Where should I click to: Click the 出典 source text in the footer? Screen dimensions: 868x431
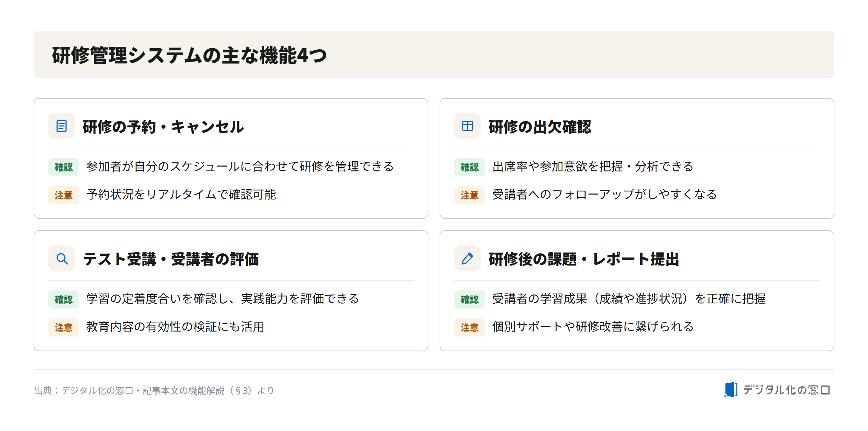pyautogui.click(x=154, y=390)
